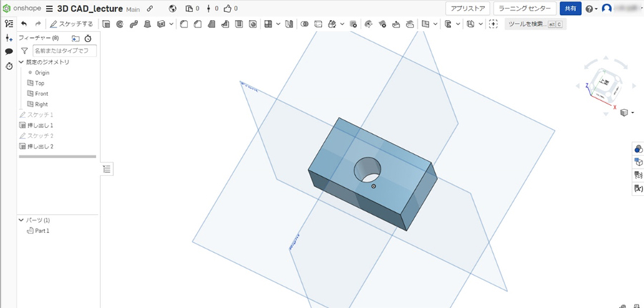Open the comments panel speech bubble

[9, 52]
